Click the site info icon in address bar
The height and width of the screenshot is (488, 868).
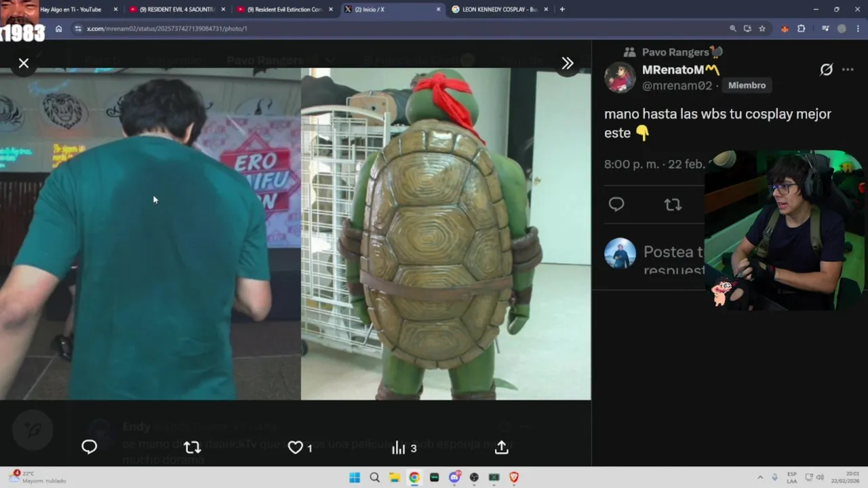point(78,28)
